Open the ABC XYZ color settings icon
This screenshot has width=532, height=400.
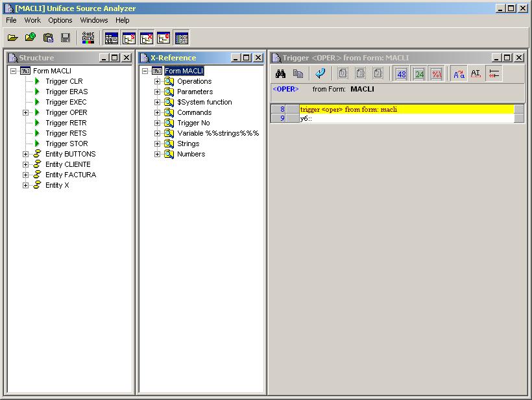[88, 38]
